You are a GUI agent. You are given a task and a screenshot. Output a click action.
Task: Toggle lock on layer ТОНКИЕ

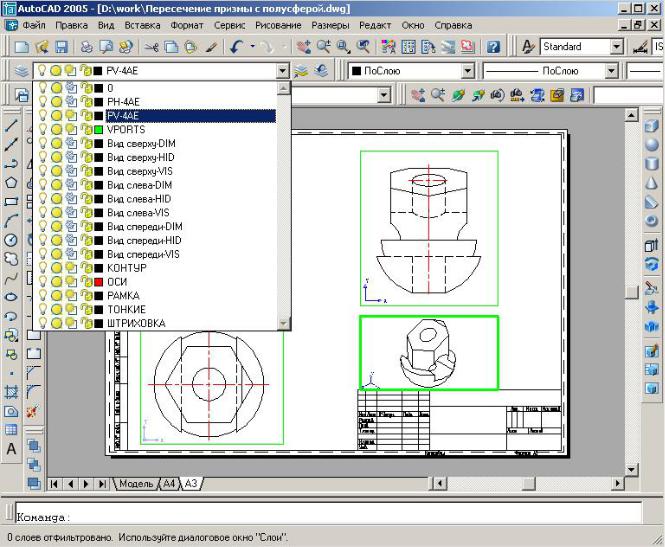[87, 310]
